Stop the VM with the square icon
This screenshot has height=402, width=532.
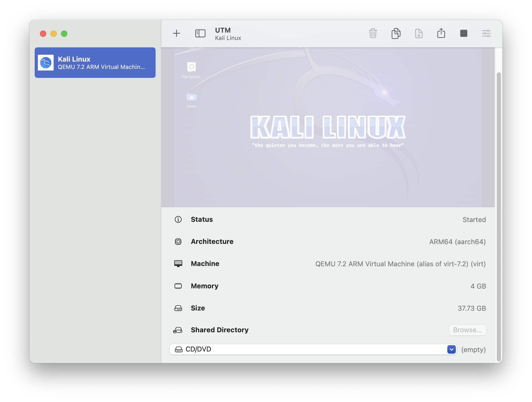(464, 33)
